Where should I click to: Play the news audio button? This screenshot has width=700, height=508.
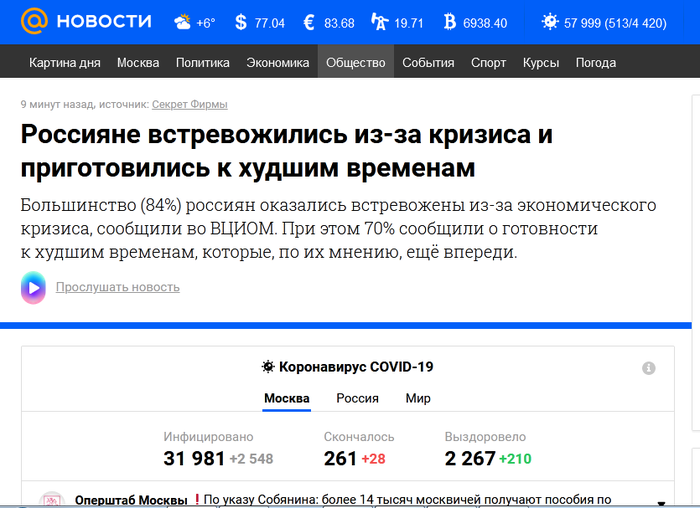(33, 287)
